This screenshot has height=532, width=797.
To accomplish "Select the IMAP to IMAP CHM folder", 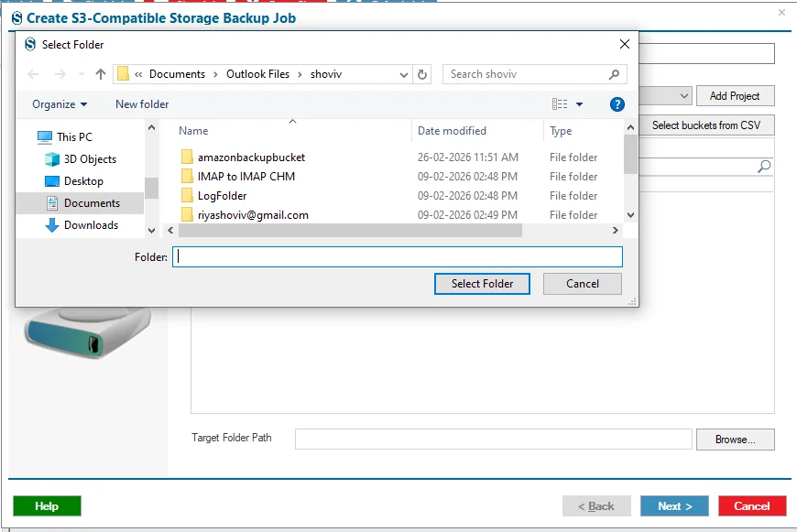I will pos(246,177).
